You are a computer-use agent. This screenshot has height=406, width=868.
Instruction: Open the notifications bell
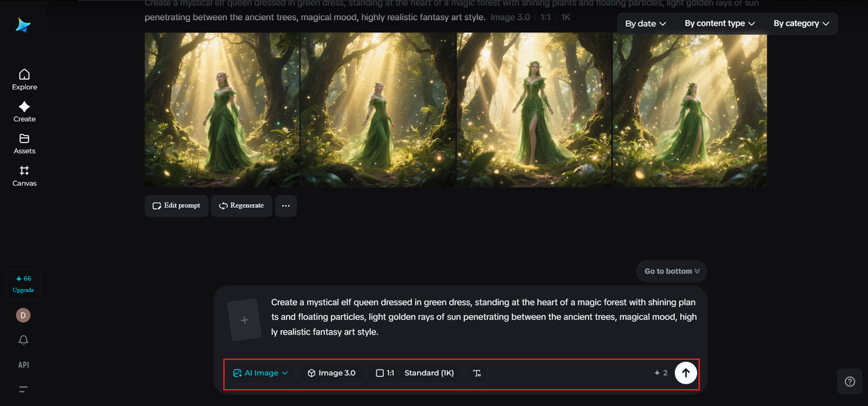click(x=23, y=339)
